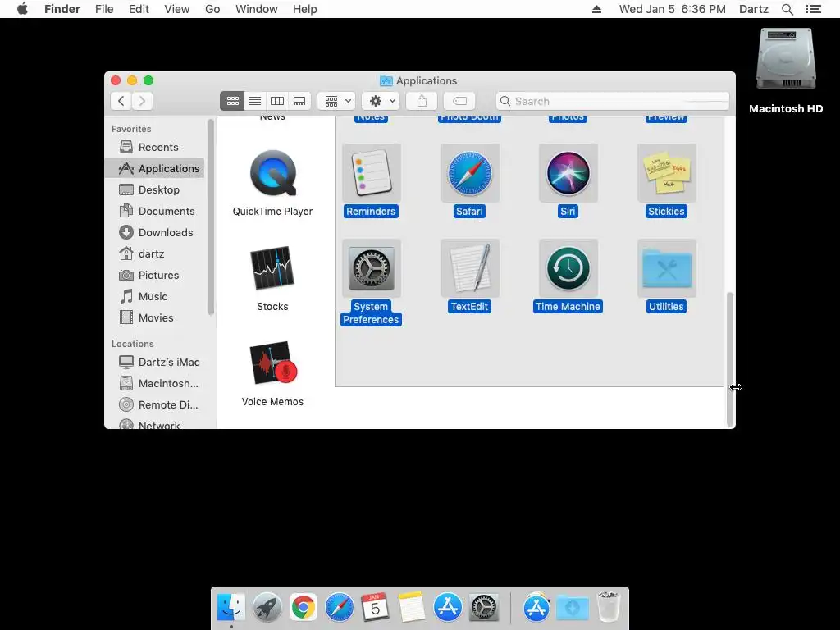Open Spotlight search magnifier in menu bar
The image size is (840, 630).
787,9
